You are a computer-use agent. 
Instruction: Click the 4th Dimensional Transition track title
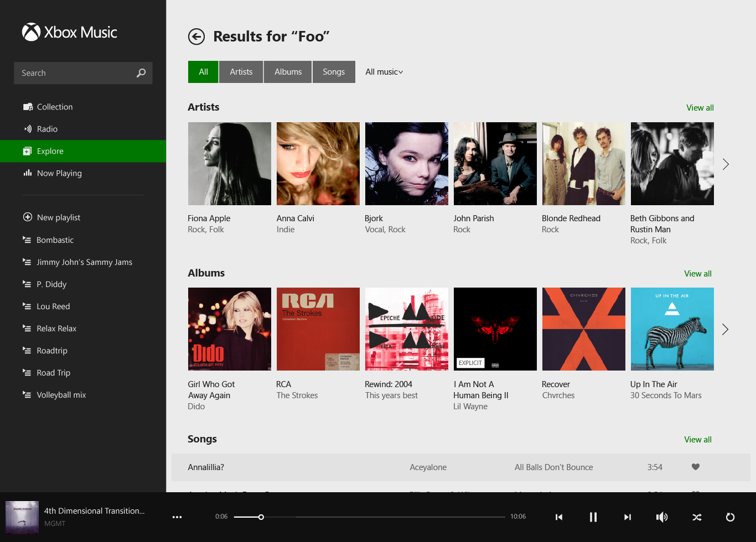click(x=95, y=511)
